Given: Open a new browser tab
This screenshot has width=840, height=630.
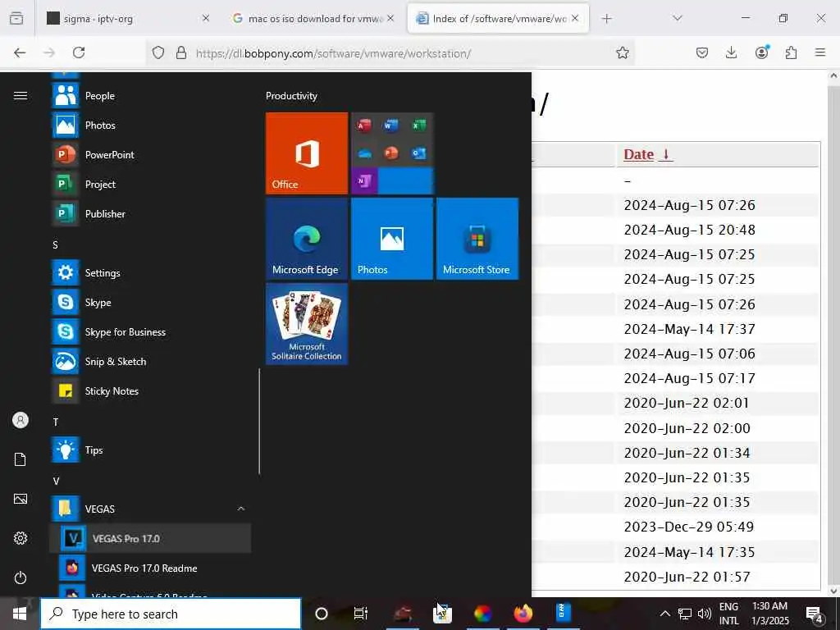Looking at the screenshot, I should pyautogui.click(x=606, y=19).
